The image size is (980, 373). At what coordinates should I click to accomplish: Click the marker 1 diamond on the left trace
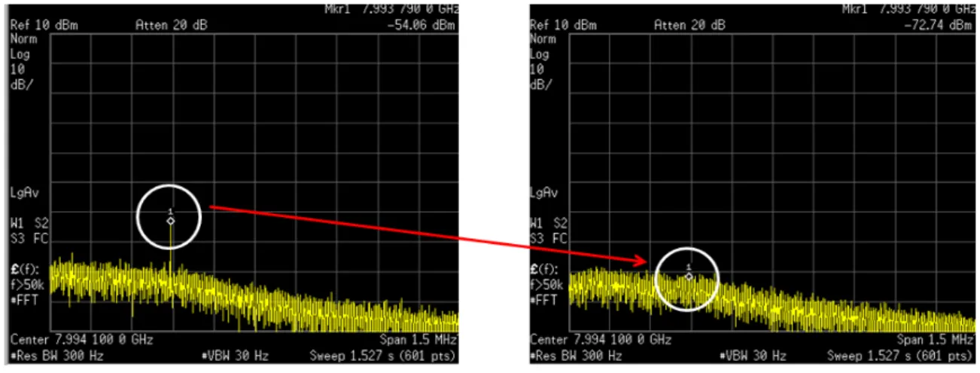[x=170, y=221]
